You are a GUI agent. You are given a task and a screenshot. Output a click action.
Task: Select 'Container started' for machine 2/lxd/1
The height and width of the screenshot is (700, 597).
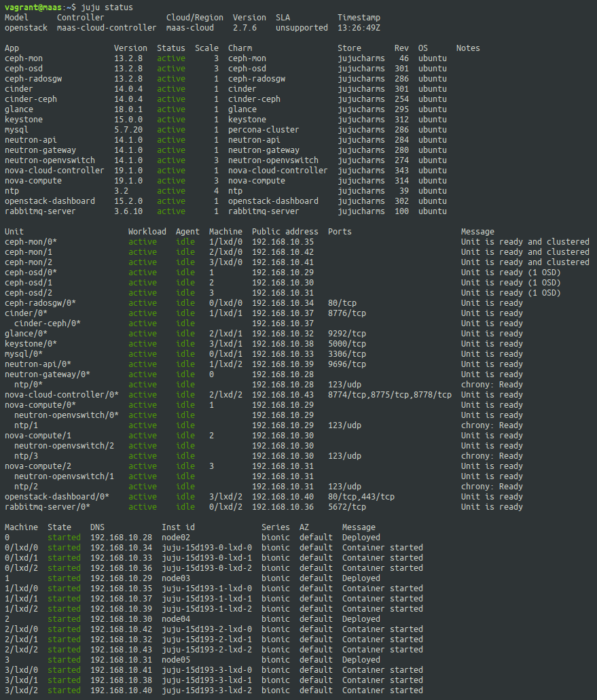tap(382, 640)
